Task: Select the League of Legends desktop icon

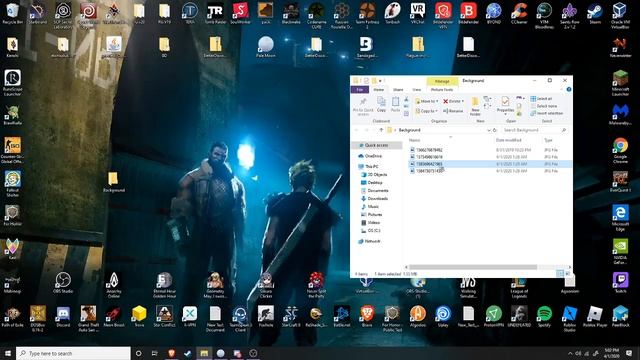Action: (x=519, y=285)
